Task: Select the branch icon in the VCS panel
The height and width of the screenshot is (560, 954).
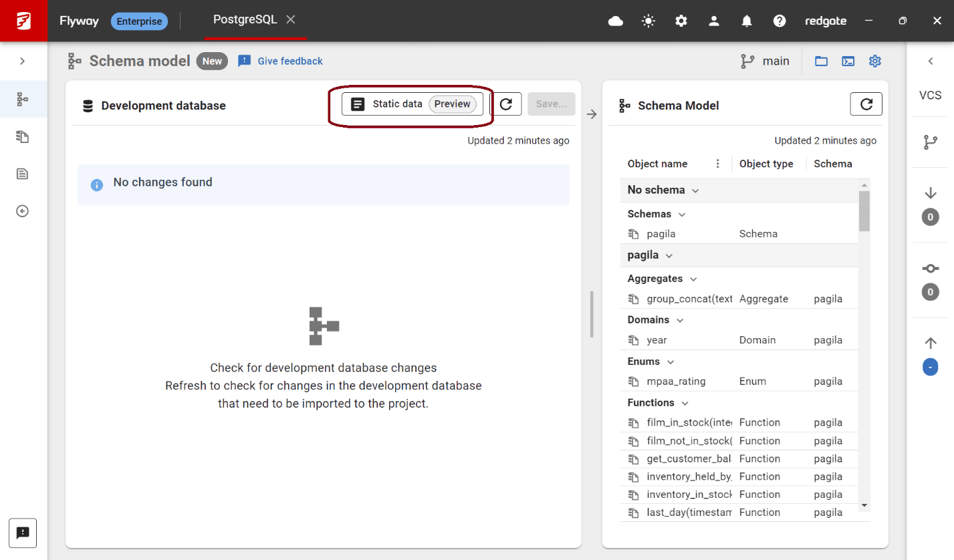Action: pos(930,142)
